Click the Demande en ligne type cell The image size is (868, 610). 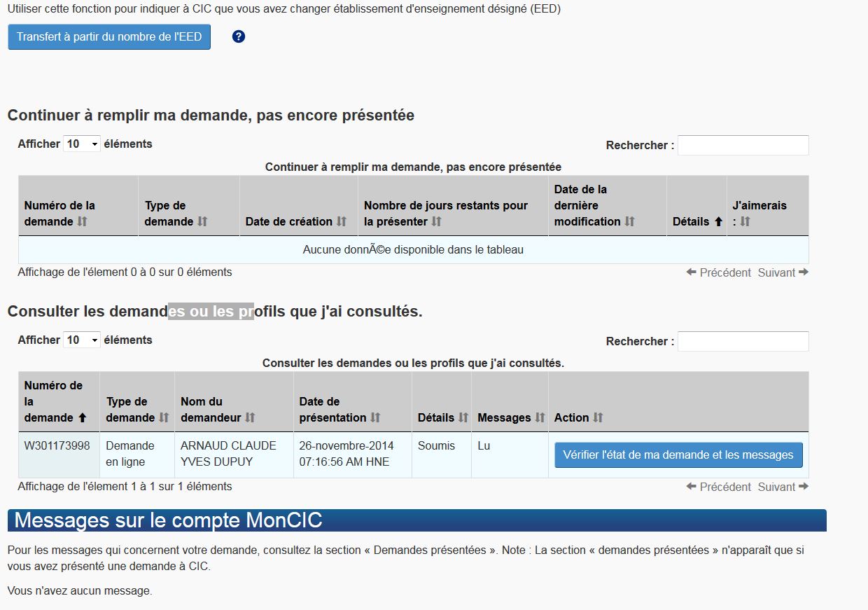[x=137, y=455]
